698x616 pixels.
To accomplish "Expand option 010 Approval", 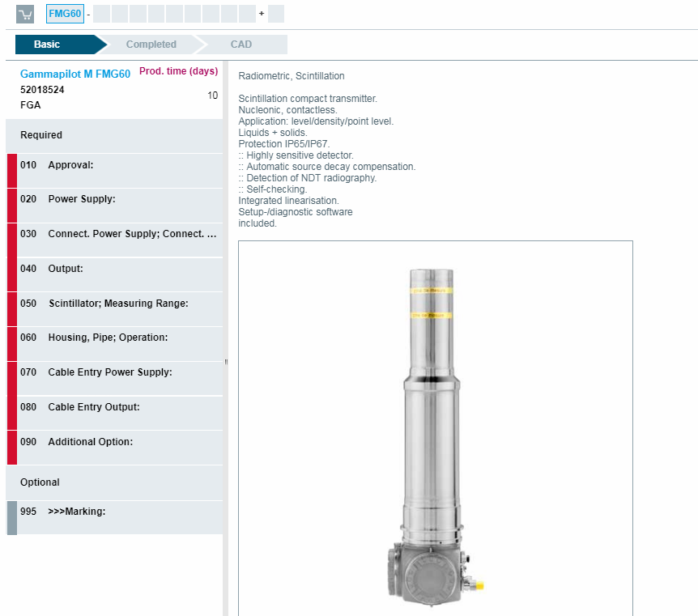I will point(115,171).
